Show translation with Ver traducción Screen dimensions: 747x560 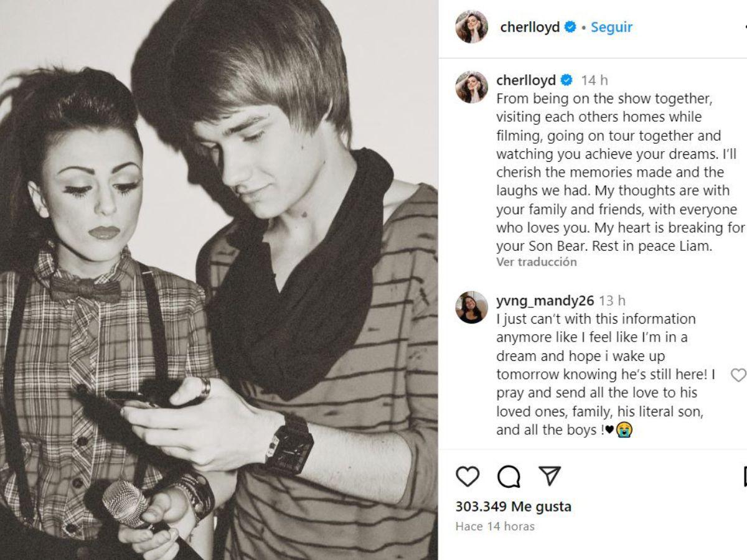[537, 262]
